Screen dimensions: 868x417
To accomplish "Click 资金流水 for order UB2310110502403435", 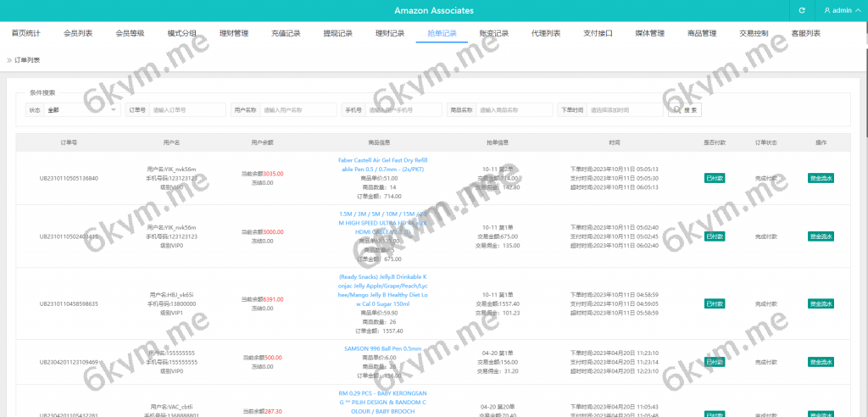I will click(x=821, y=236).
